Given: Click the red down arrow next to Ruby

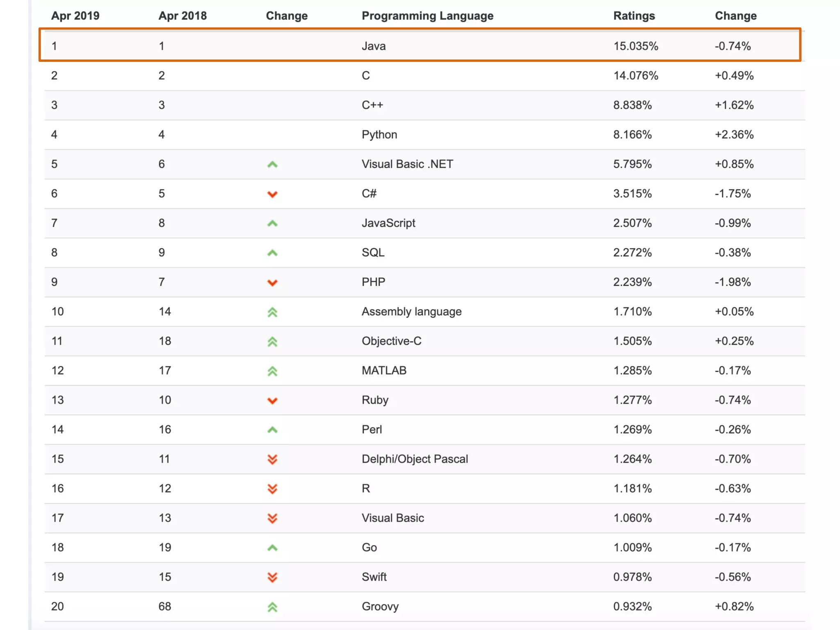Looking at the screenshot, I should coord(272,401).
